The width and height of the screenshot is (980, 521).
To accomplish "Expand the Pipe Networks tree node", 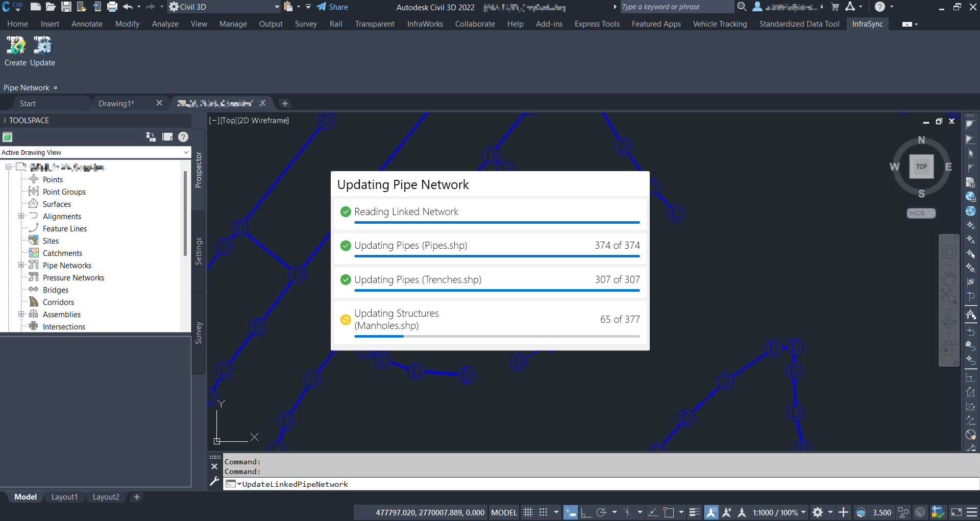I will click(21, 265).
